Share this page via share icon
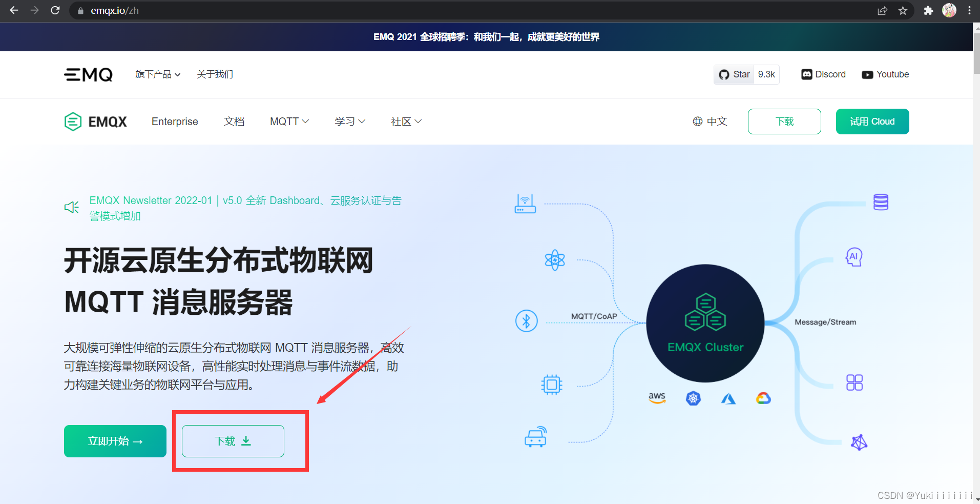Viewport: 980px width, 504px height. (882, 10)
